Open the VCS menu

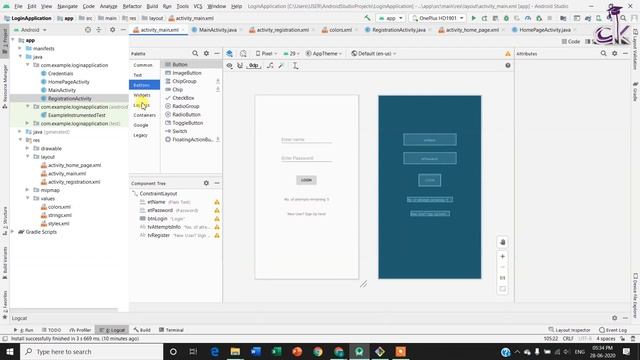[198, 6]
